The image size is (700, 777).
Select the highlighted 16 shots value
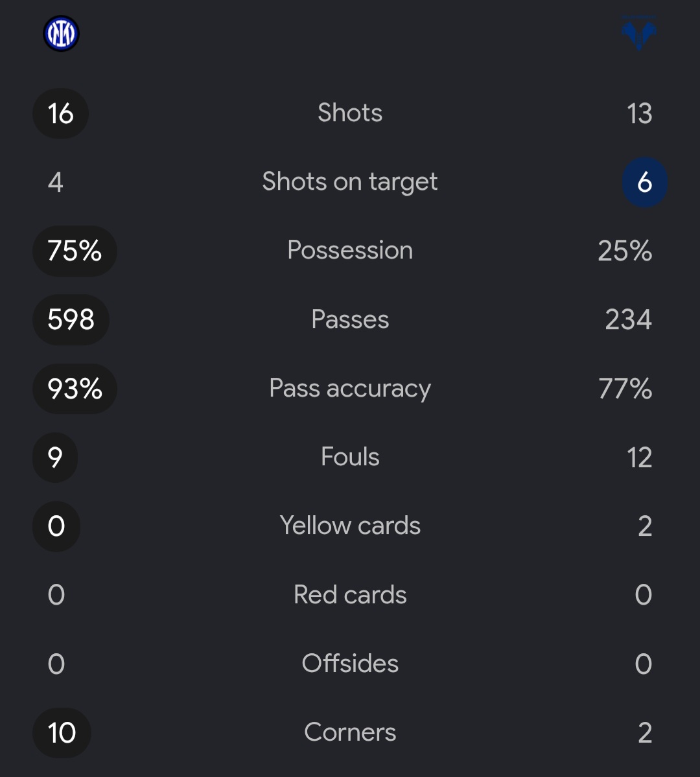(x=60, y=113)
